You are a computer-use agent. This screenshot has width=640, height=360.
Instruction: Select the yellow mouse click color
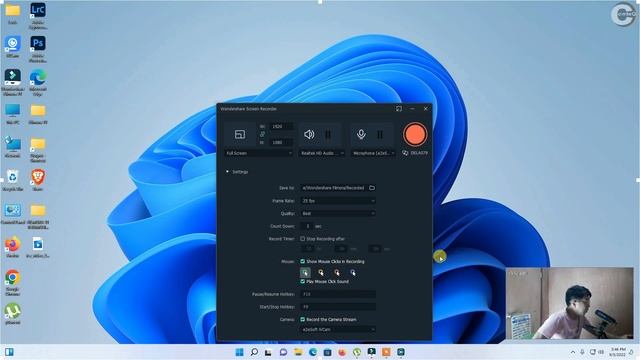click(x=321, y=272)
